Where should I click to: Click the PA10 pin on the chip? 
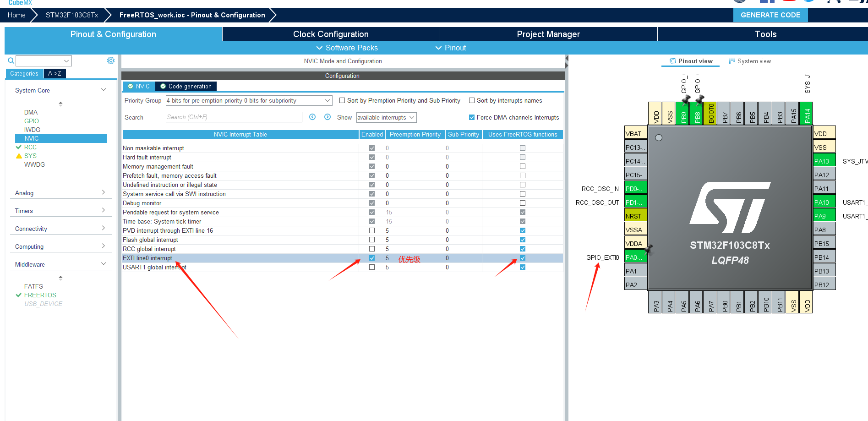tap(824, 202)
